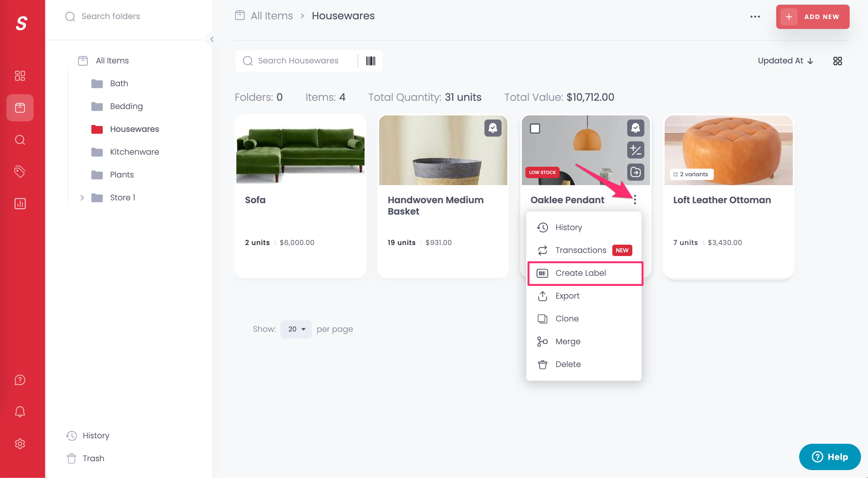This screenshot has height=478, width=868.
Task: Open the Dashboard from the sidebar
Action: click(x=20, y=76)
